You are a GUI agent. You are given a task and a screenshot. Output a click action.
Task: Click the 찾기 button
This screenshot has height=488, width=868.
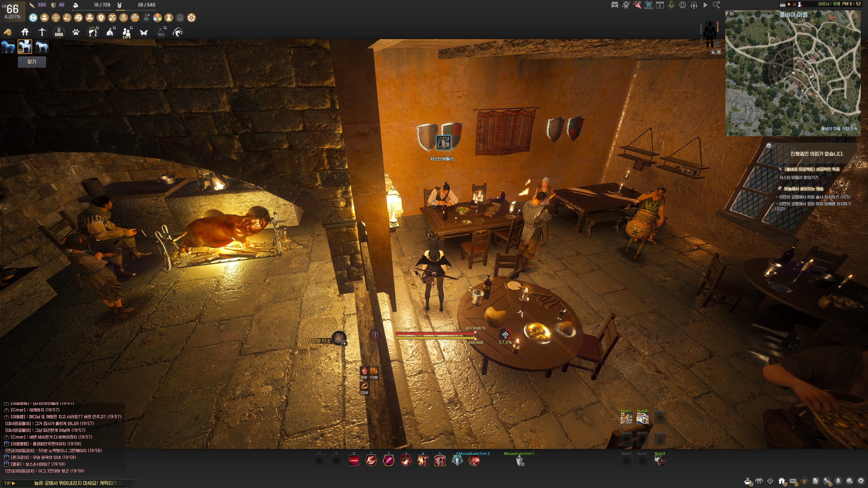32,62
